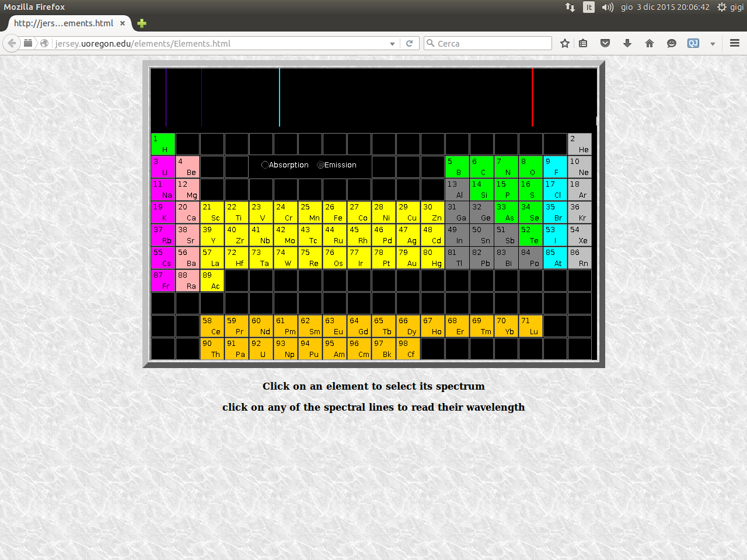
Task: Select Carbon (6 C) element
Action: [482, 167]
